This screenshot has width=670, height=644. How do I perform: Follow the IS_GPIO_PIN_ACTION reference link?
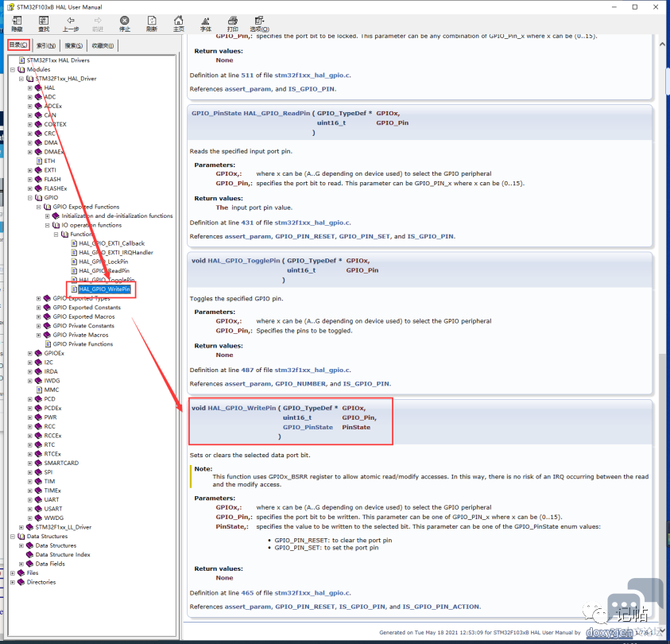click(x=441, y=607)
